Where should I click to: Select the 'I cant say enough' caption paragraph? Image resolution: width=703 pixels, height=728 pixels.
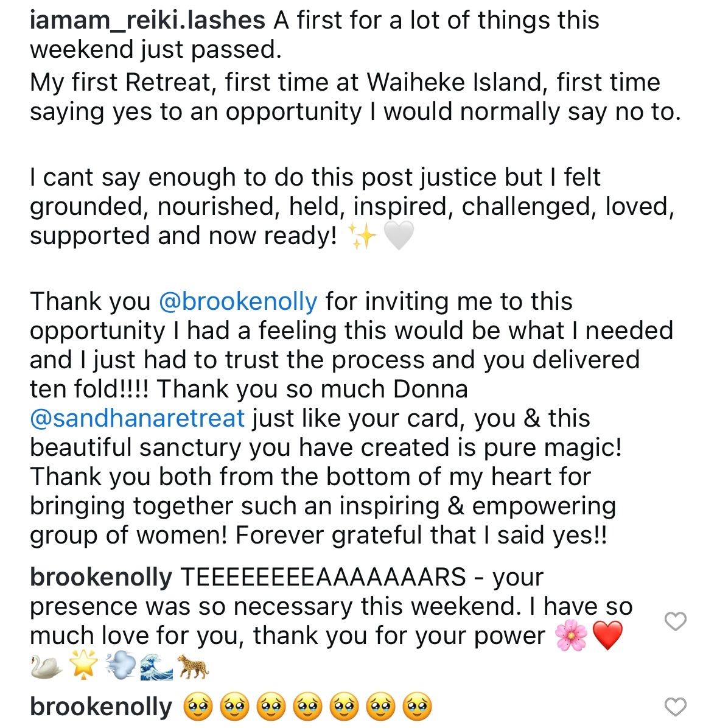(352, 206)
